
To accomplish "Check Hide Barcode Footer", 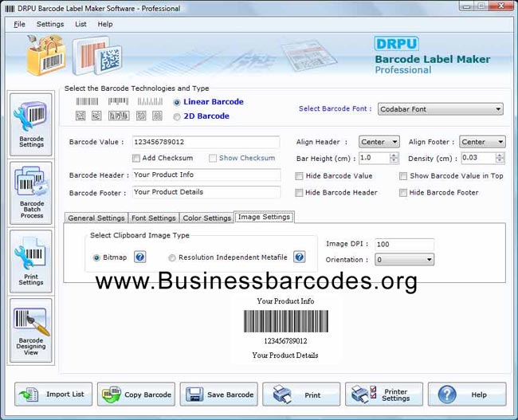I will pyautogui.click(x=403, y=193).
